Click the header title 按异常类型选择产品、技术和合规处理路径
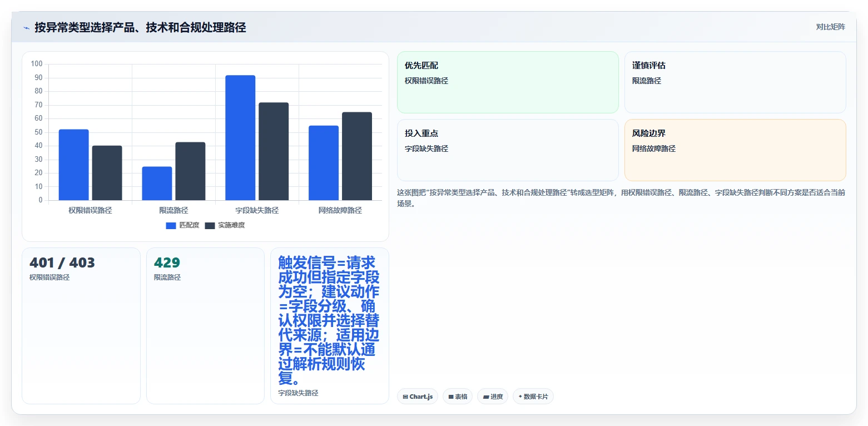Viewport: 868px width, 426px height. [140, 27]
